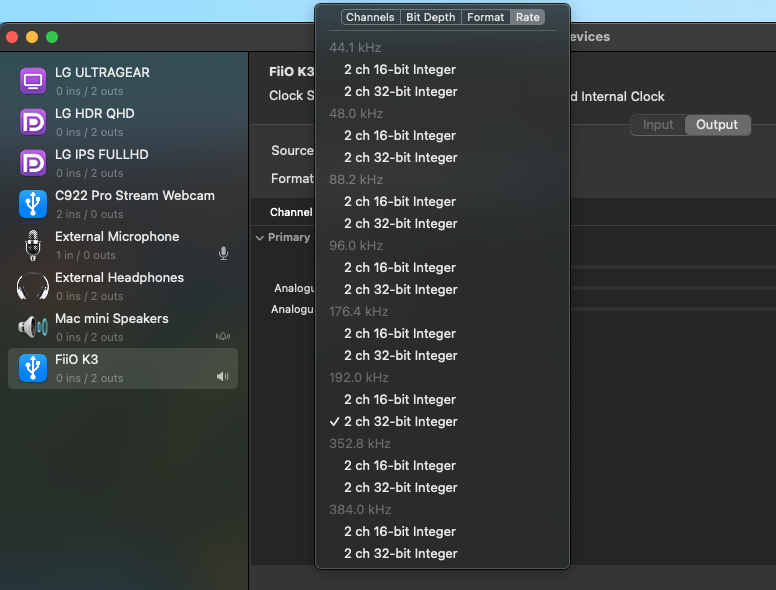
Task: Sort format list by Bit Depth
Action: [x=431, y=17]
